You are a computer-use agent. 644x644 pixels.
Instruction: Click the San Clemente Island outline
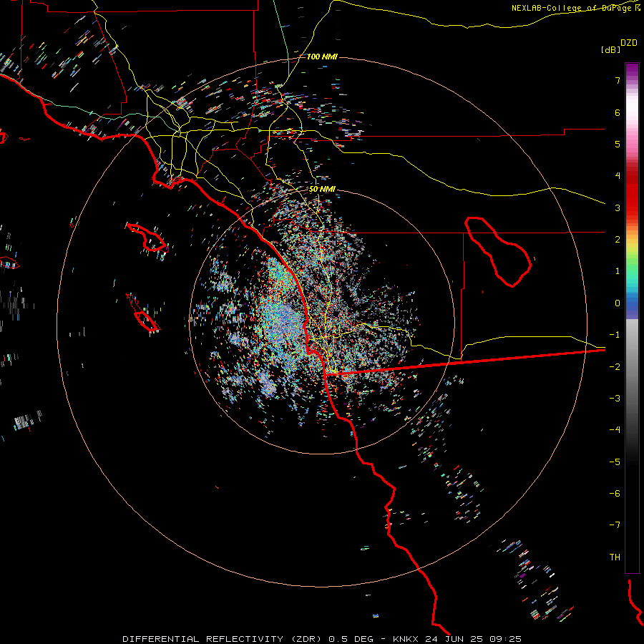tap(143, 313)
